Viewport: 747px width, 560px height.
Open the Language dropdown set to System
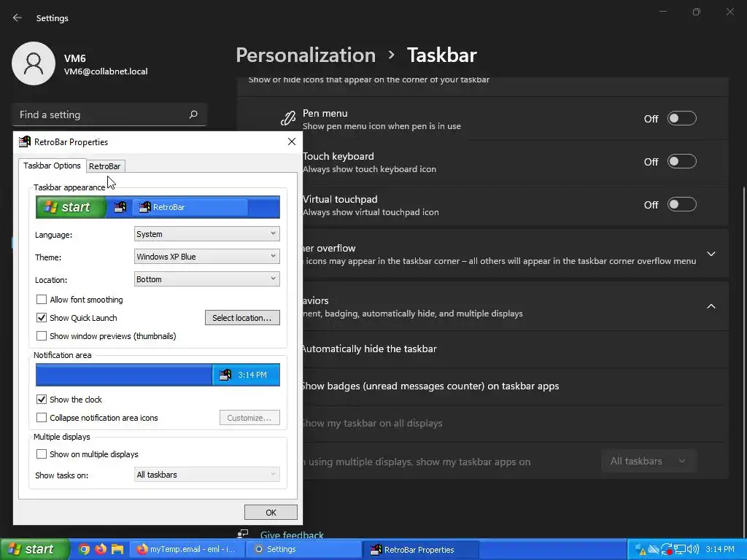point(206,234)
